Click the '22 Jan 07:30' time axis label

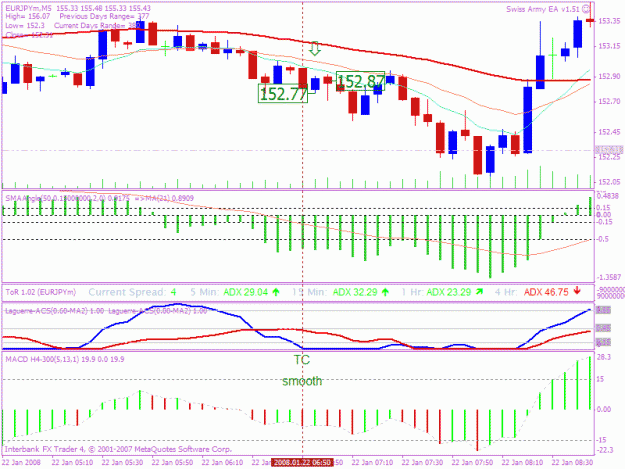(x=422, y=463)
